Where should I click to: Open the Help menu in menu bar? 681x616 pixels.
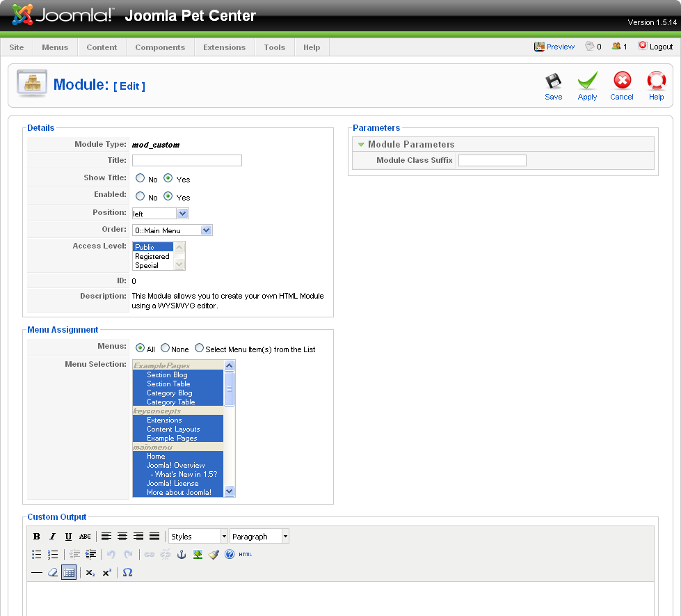point(312,47)
